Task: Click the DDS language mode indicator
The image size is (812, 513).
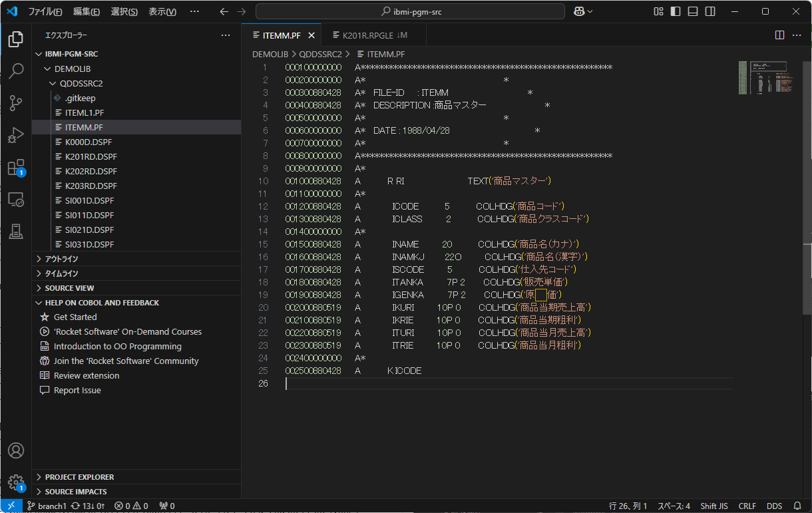Action: click(x=775, y=506)
